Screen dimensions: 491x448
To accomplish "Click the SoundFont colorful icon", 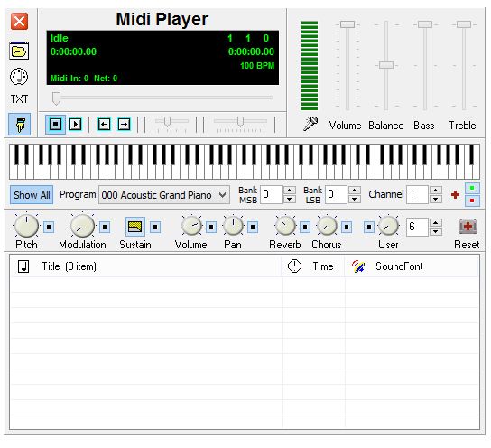I will click(x=358, y=266).
